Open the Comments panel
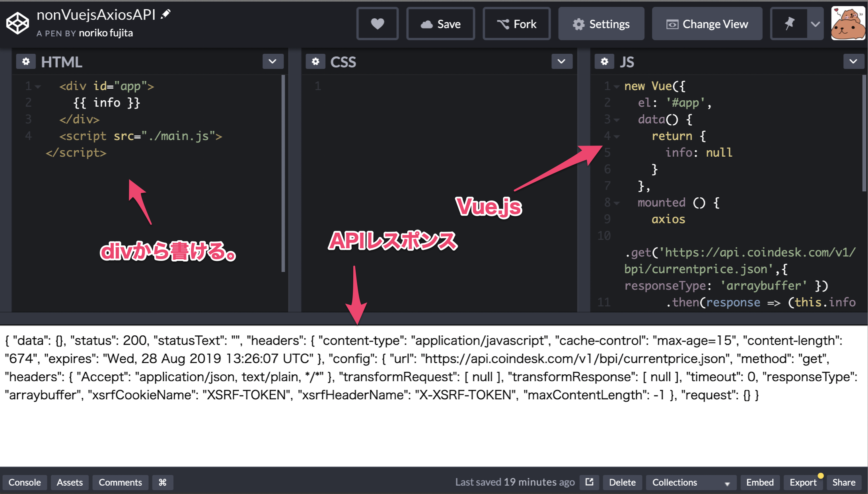The width and height of the screenshot is (868, 494). 120,482
